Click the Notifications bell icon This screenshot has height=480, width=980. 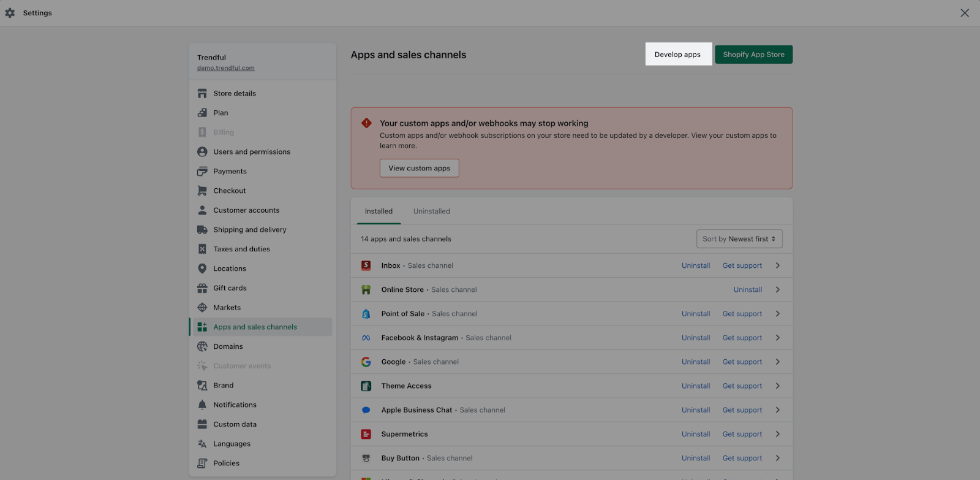click(202, 405)
